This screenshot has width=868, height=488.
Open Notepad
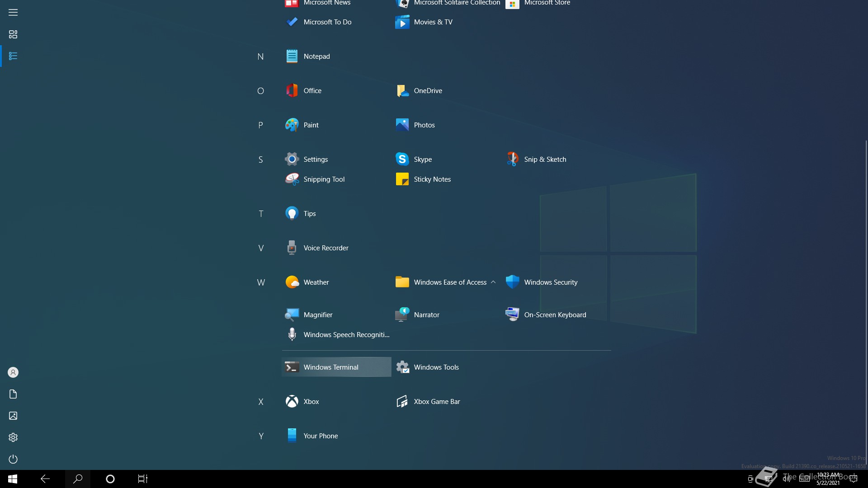click(336, 56)
